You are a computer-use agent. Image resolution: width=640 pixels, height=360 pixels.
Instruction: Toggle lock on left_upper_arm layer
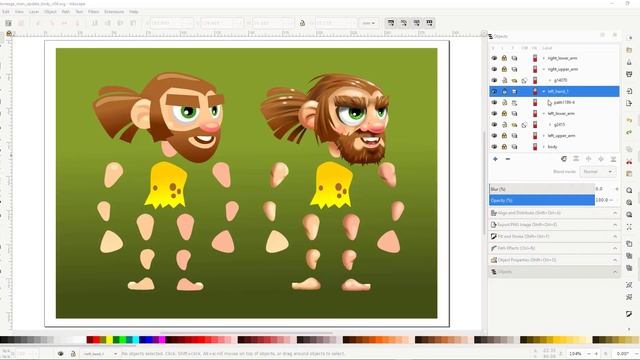tap(504, 136)
